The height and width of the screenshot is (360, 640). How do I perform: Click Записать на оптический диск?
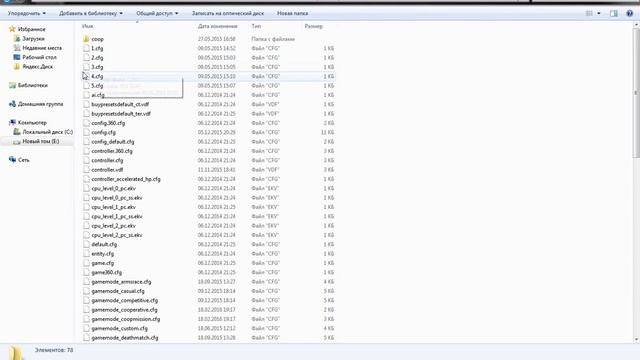click(228, 13)
